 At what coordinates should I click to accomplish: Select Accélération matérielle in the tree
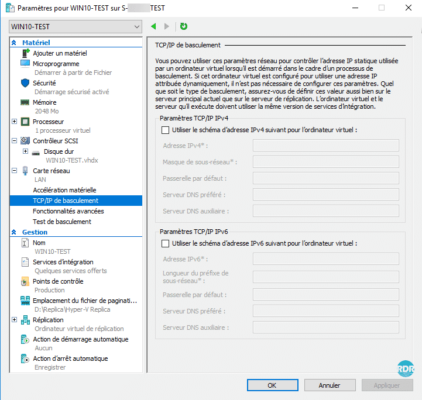pyautogui.click(x=64, y=190)
